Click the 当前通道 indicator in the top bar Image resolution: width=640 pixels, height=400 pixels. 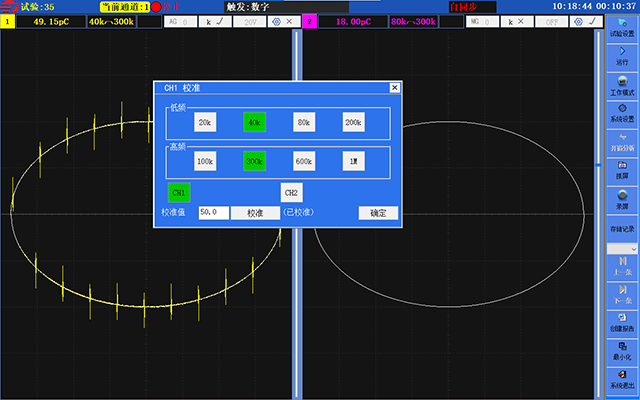124,6
